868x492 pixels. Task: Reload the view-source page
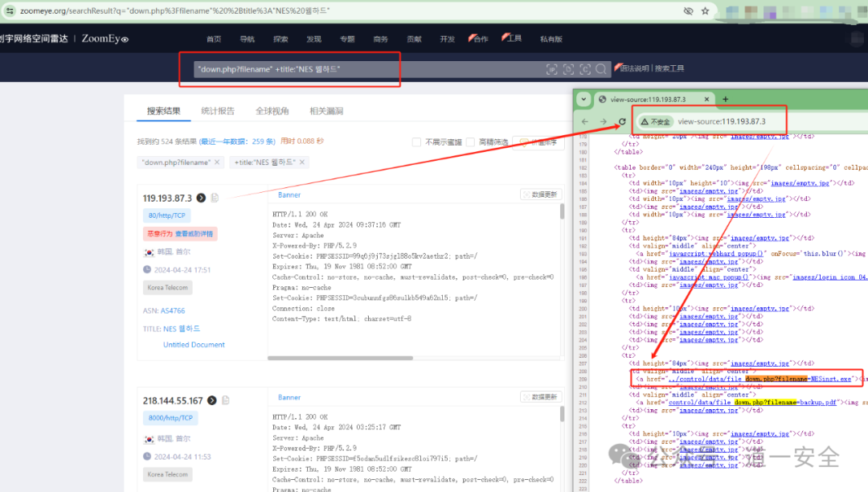point(622,121)
